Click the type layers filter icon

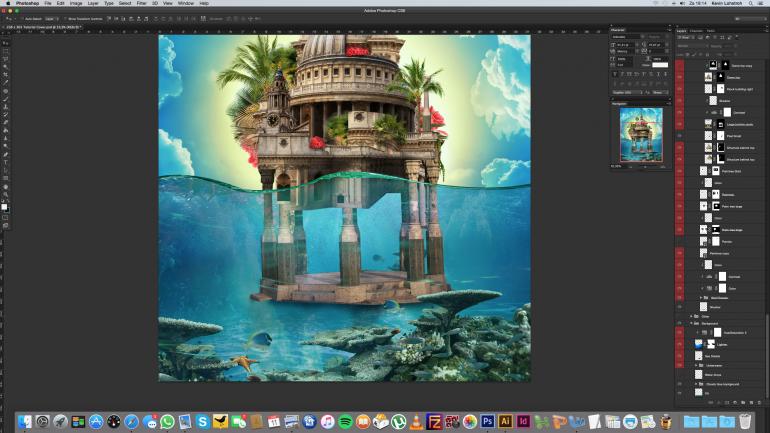click(x=715, y=37)
